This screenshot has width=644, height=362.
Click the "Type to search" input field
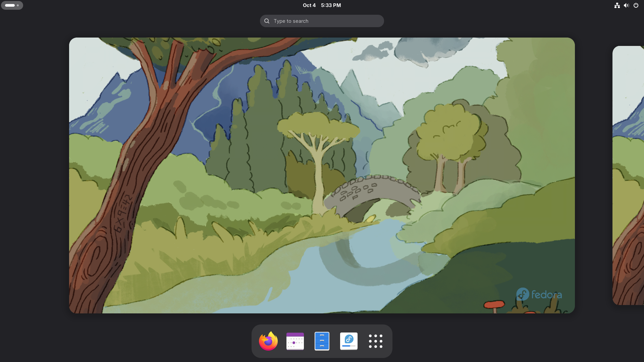coord(322,21)
